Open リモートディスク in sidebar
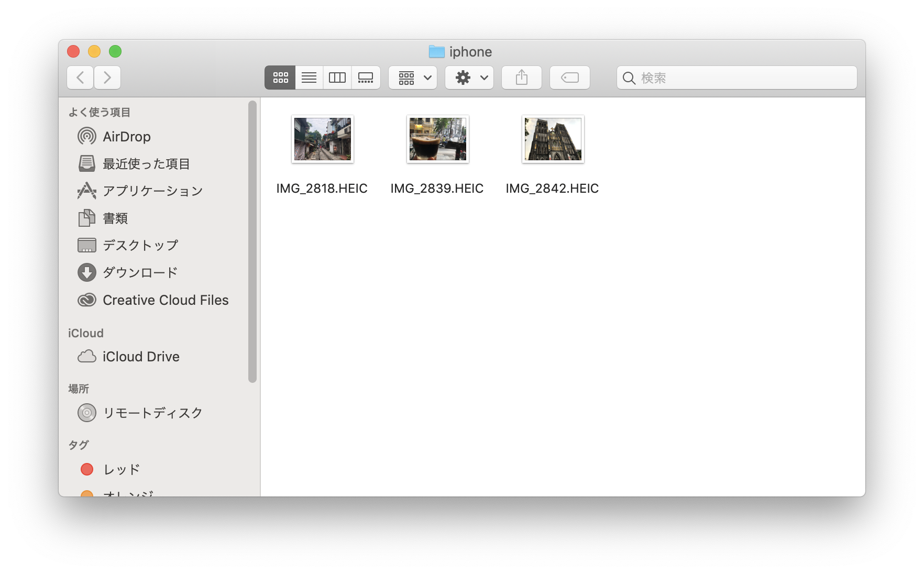The image size is (924, 574). point(153,413)
